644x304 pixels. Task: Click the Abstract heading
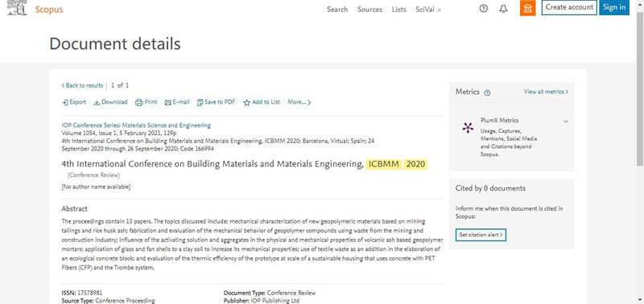74,209
